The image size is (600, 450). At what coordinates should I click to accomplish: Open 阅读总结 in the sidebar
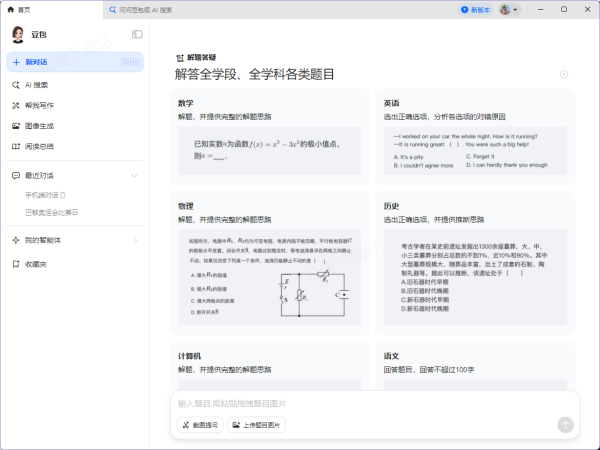pos(75,146)
